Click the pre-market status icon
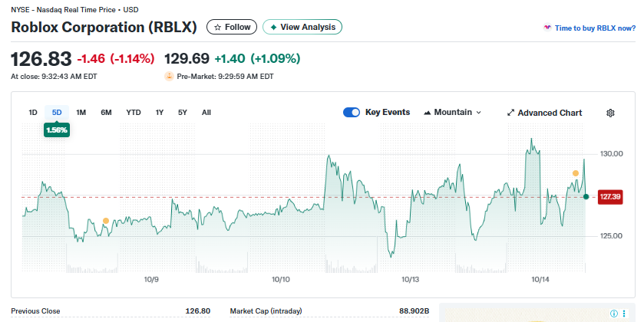The width and height of the screenshot is (644, 322). click(169, 76)
